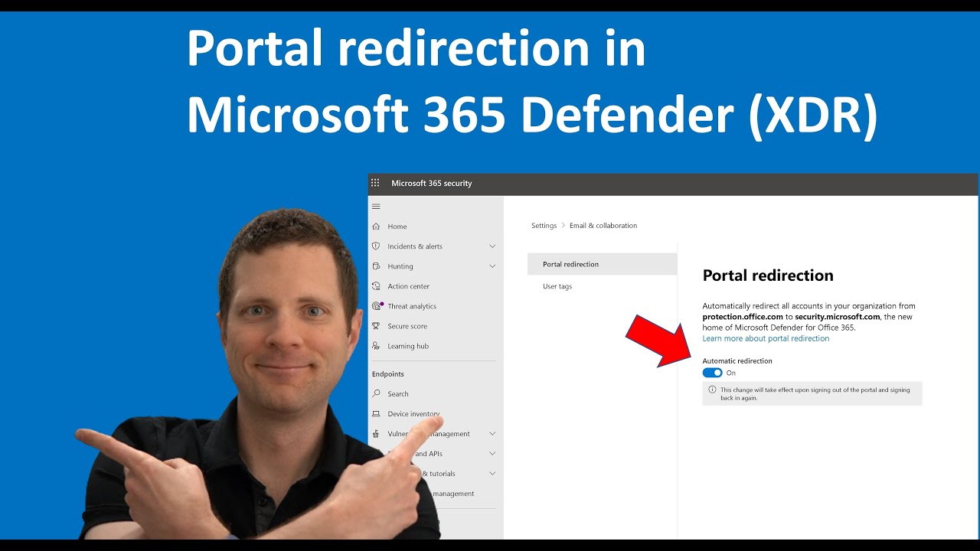Expand the Evaluation & tutorials chevron
Screen dimensions: 980x551
coord(492,474)
